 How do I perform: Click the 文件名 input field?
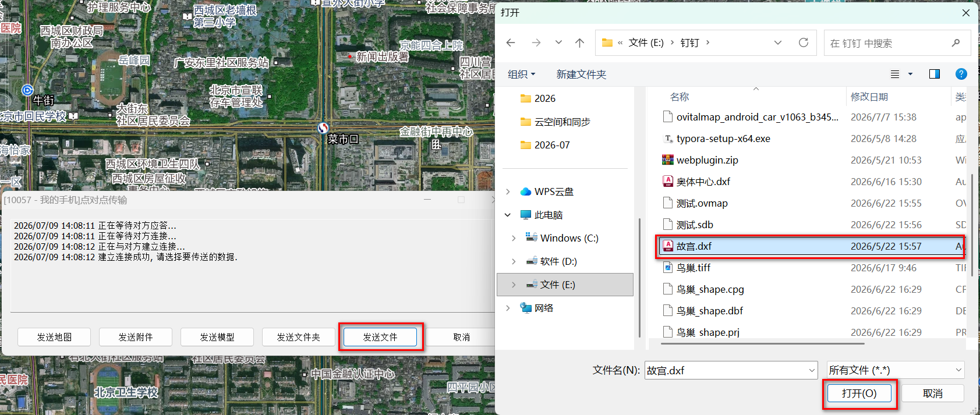[x=731, y=370]
